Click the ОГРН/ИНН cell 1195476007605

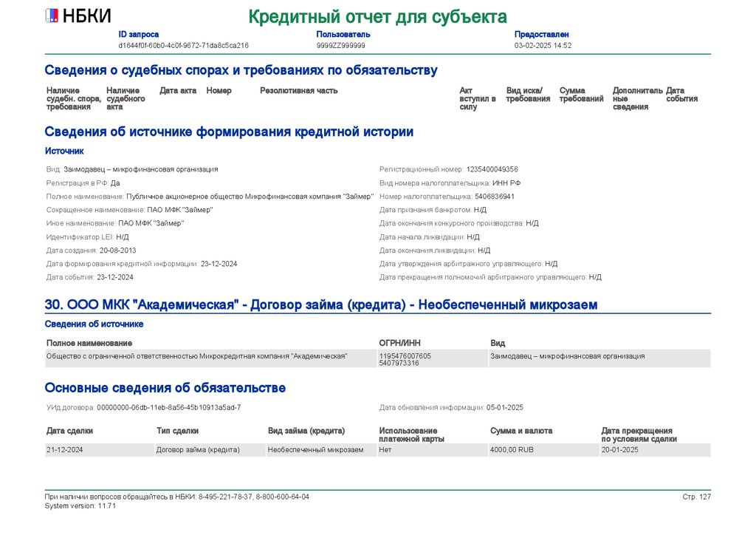[405, 356]
